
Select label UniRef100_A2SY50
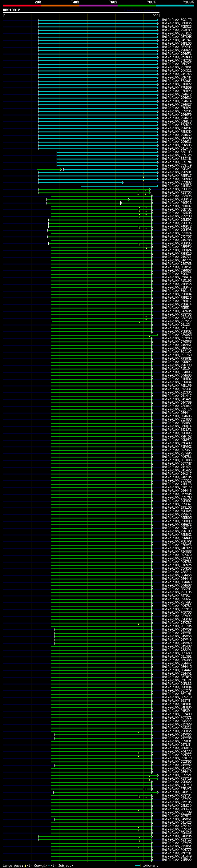[x=177, y=193]
